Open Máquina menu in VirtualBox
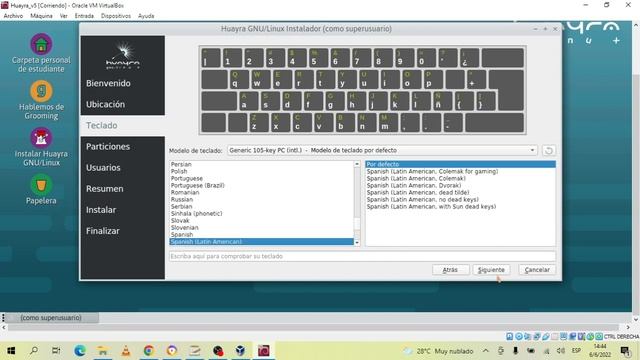The image size is (640, 360). point(41,16)
